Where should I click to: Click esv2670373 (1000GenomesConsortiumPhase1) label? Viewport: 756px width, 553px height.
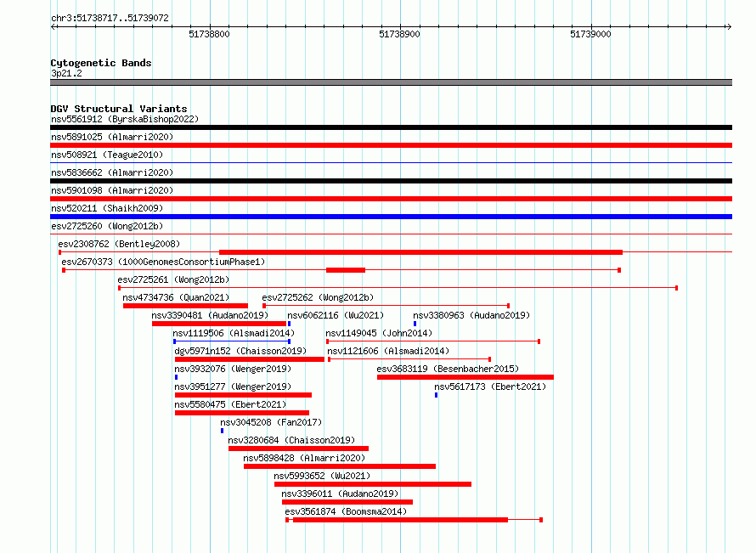click(x=163, y=262)
